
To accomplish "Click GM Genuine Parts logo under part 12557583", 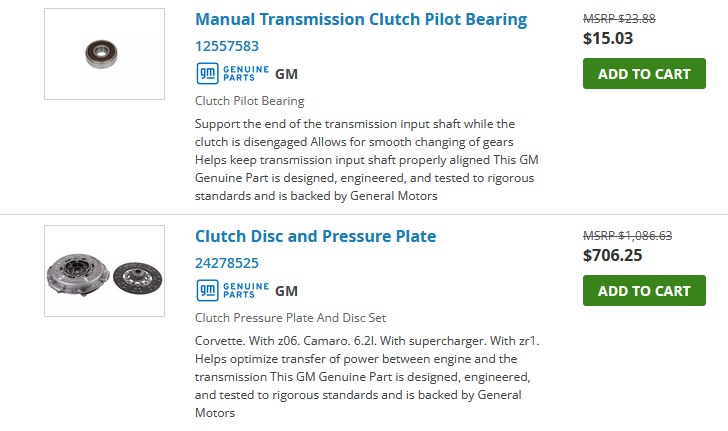I will pos(232,73).
